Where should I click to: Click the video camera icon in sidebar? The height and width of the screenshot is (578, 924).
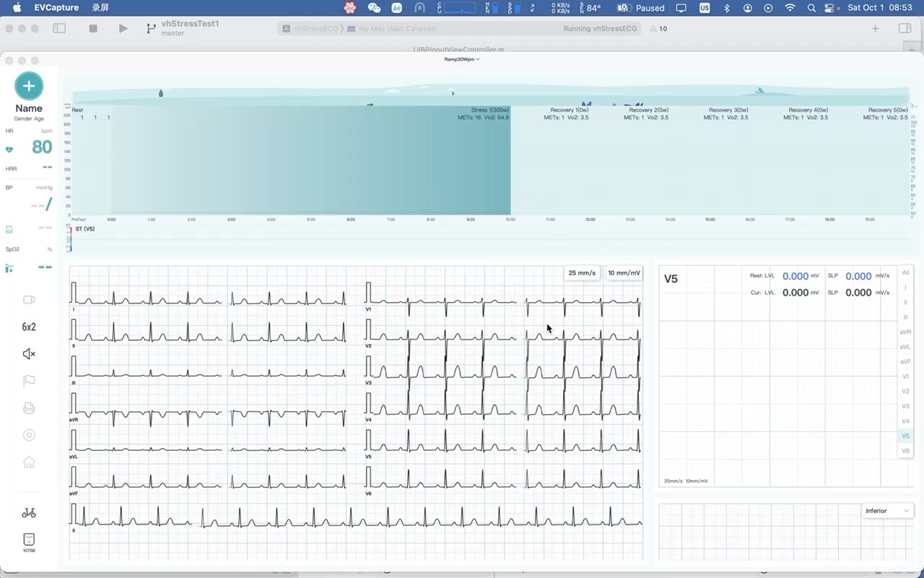pyautogui.click(x=29, y=300)
